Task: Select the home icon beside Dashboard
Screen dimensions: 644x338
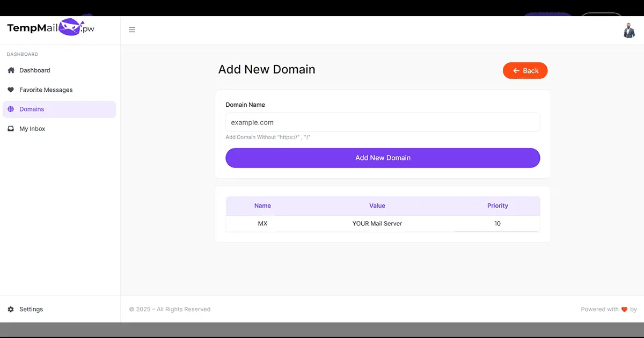Action: [11, 70]
